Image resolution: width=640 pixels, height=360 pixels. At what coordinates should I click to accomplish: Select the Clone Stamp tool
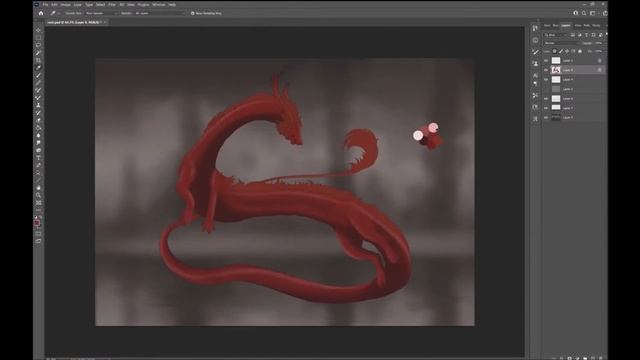(39, 105)
